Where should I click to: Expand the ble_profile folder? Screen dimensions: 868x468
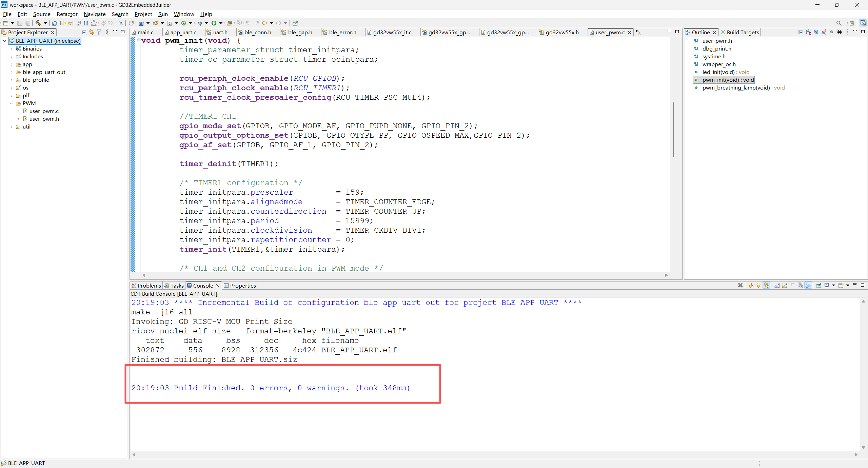pos(12,80)
